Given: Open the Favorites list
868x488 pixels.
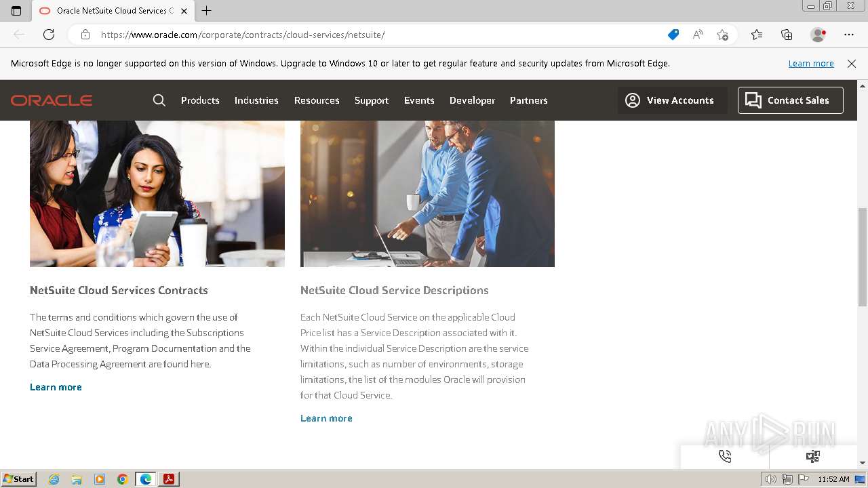Looking at the screenshot, I should 757,35.
